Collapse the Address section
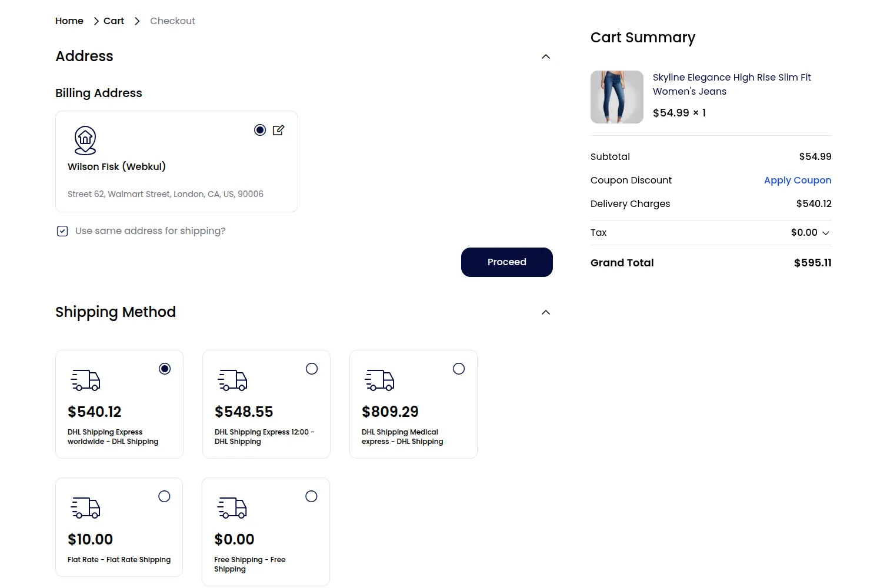 tap(545, 56)
